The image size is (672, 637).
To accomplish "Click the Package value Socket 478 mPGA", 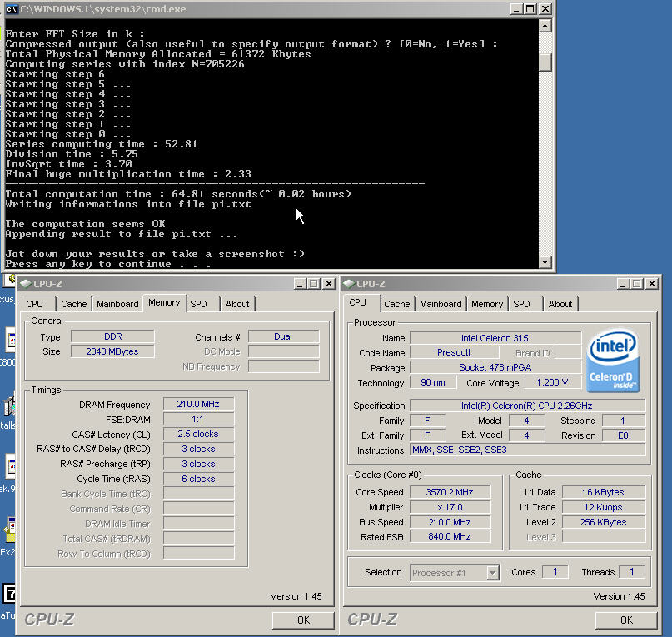I will pos(495,368).
